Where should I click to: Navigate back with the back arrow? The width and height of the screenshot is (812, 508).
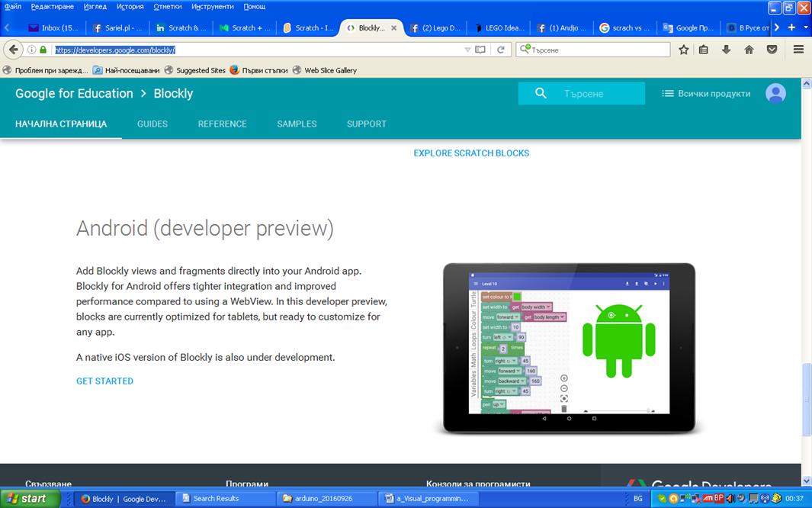pyautogui.click(x=13, y=48)
